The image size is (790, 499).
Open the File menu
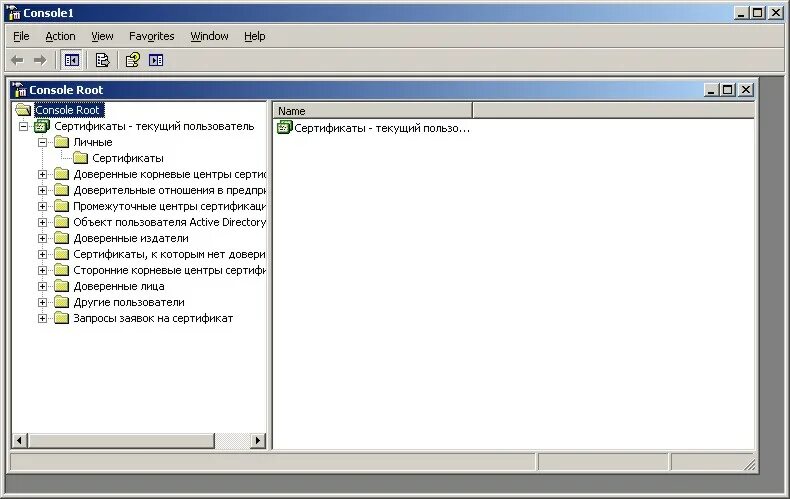coord(21,36)
